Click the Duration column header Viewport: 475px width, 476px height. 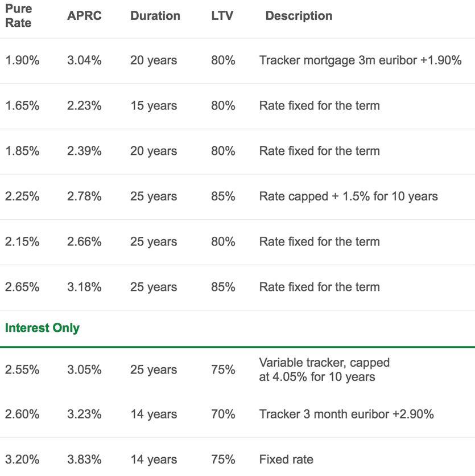[x=156, y=16]
